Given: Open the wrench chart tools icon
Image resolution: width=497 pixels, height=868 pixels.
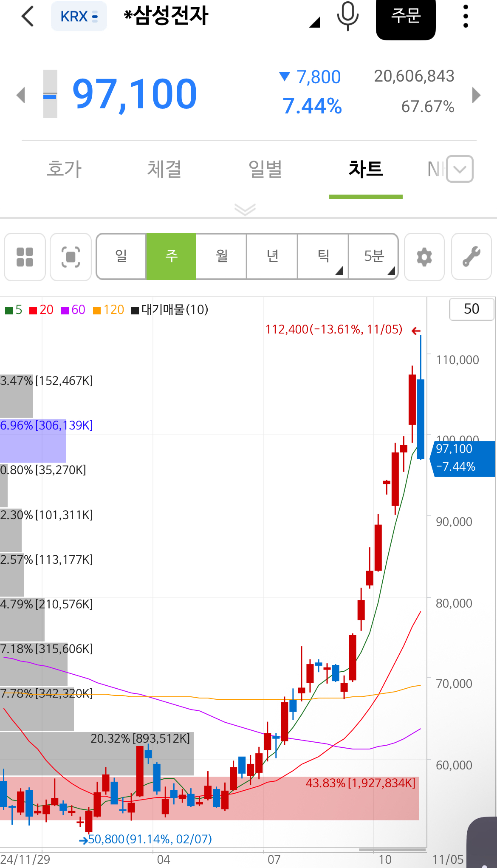Looking at the screenshot, I should [x=471, y=257].
